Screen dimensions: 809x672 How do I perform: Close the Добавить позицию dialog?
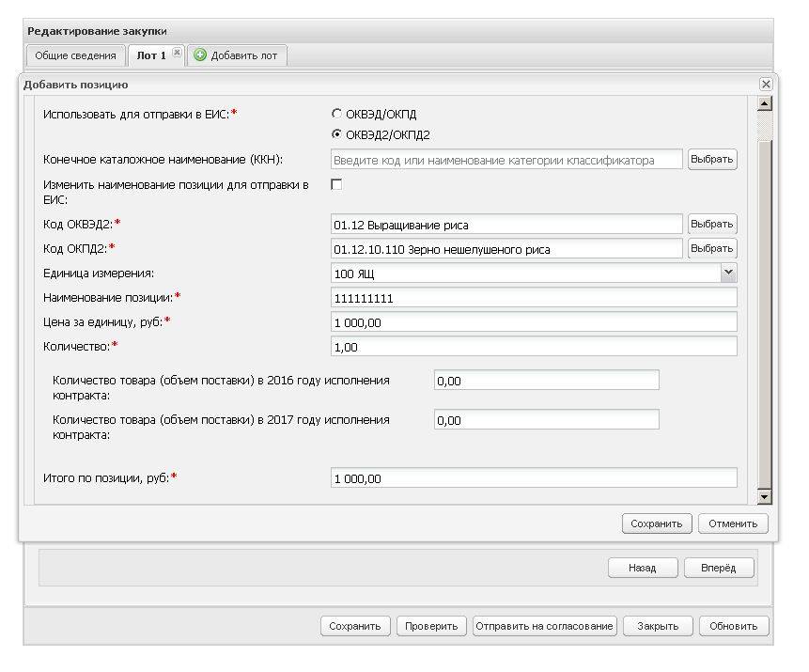point(766,85)
